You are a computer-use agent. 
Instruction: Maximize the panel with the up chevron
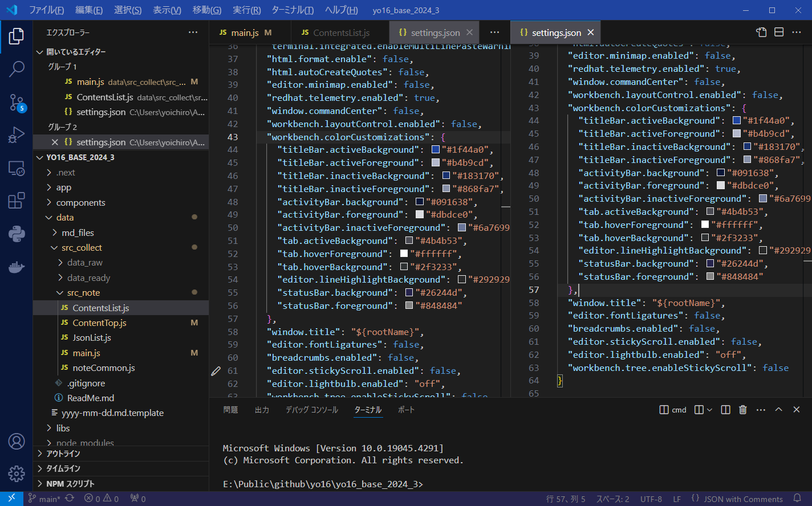[x=778, y=410]
